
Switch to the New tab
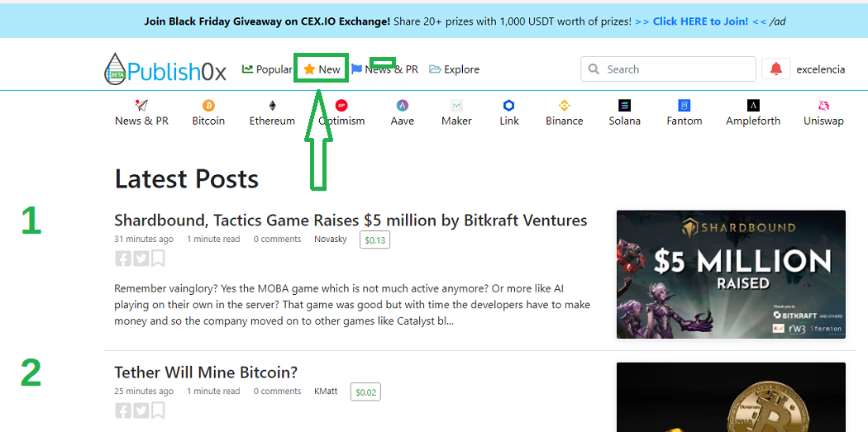pos(322,69)
